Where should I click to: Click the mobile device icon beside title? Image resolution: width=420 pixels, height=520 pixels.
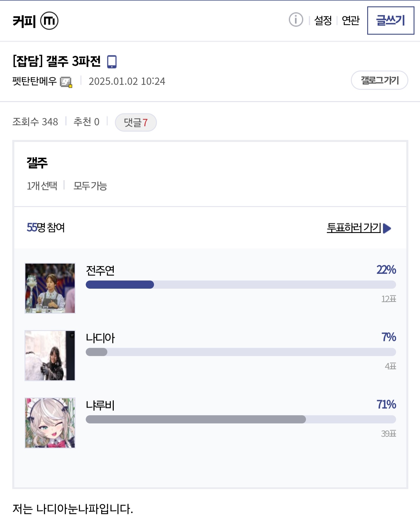[112, 62]
